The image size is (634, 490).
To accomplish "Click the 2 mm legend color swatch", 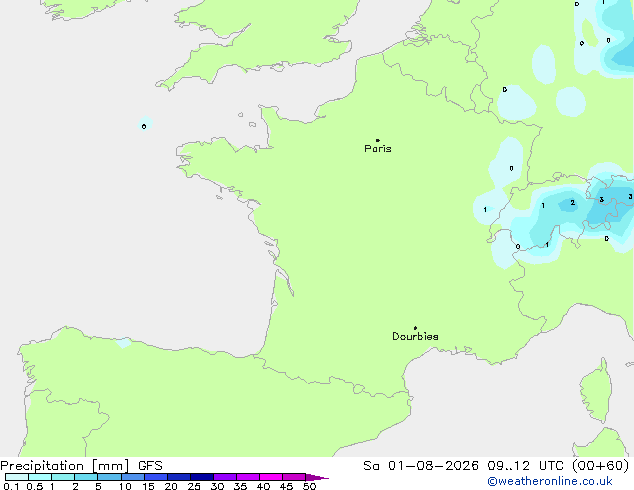I will point(86,477).
